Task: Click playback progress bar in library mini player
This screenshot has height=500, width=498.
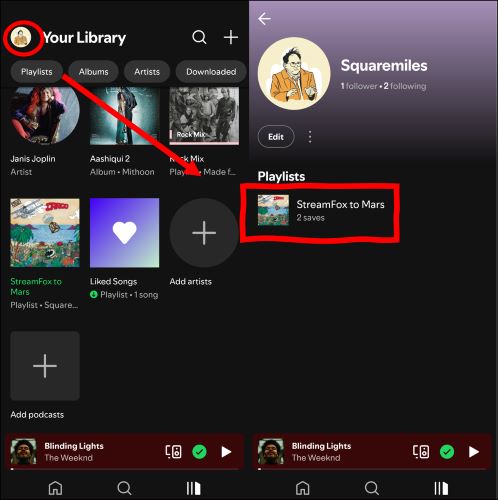Action: pyautogui.click(x=125, y=469)
